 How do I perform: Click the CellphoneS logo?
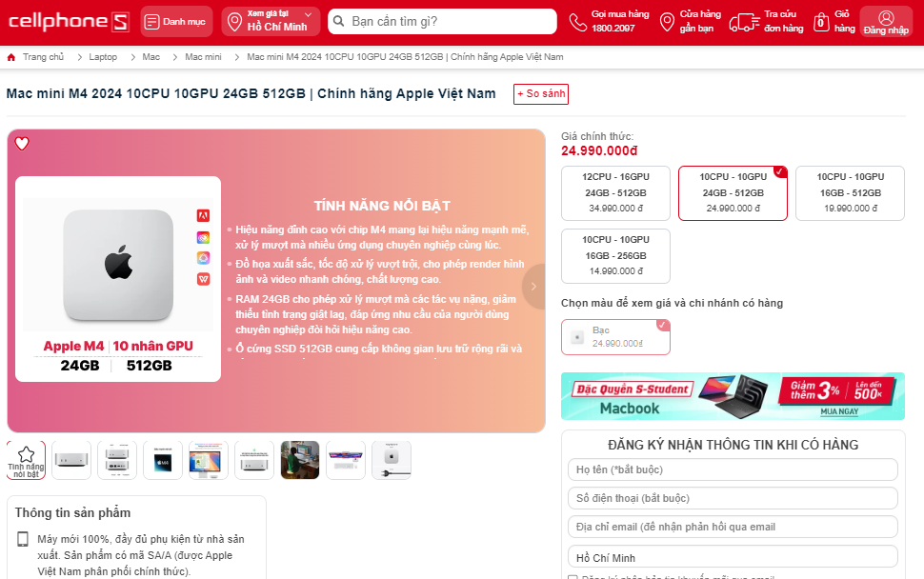tap(69, 22)
